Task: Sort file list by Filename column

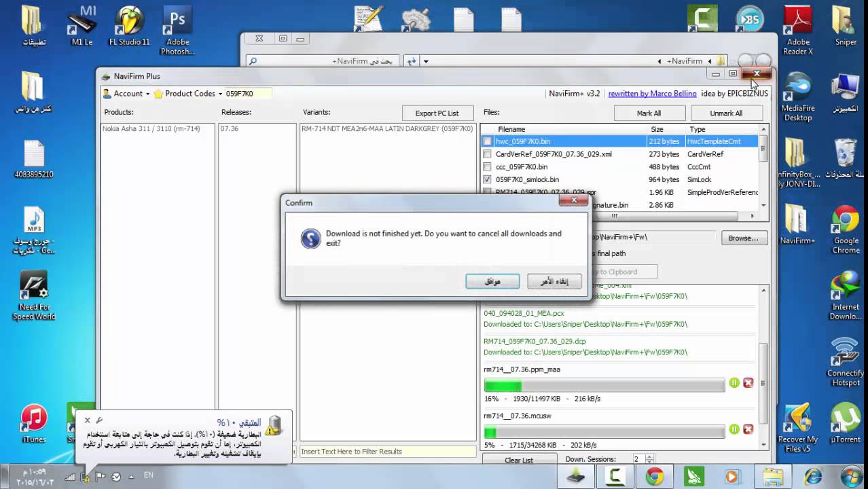Action: [563, 129]
